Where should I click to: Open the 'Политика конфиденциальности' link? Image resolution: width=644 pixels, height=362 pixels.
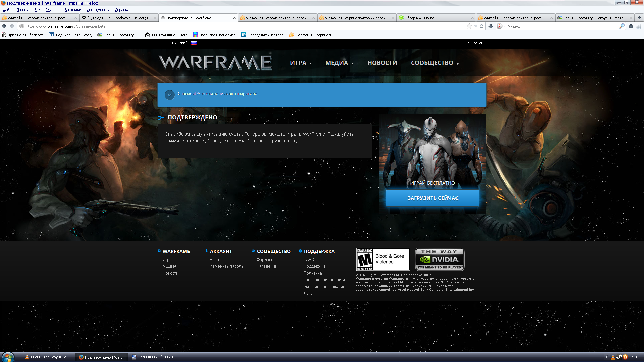(x=324, y=276)
